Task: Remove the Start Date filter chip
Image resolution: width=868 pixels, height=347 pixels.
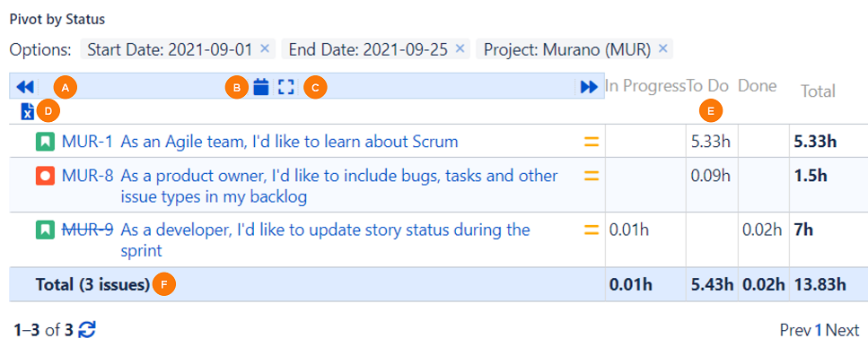Action: coord(265,48)
